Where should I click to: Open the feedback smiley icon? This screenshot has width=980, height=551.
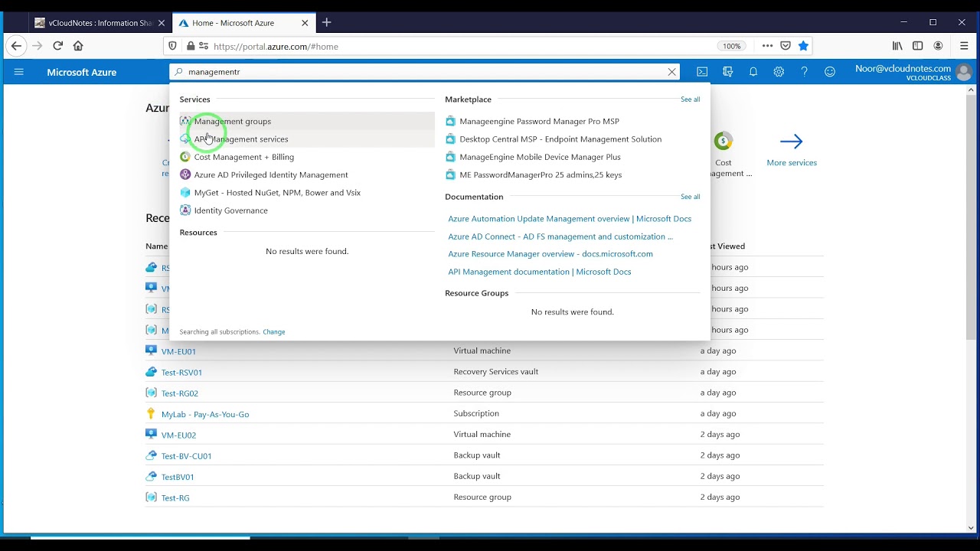coord(830,72)
